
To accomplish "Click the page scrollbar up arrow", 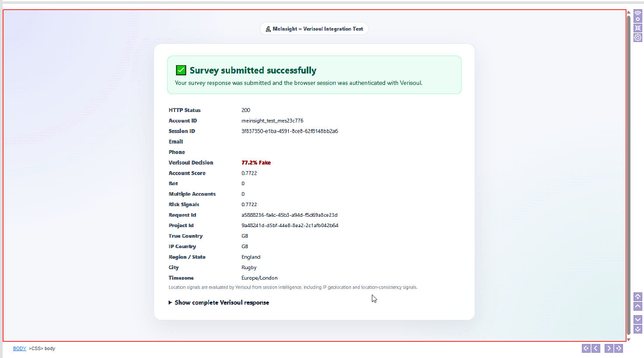I will point(629,12).
